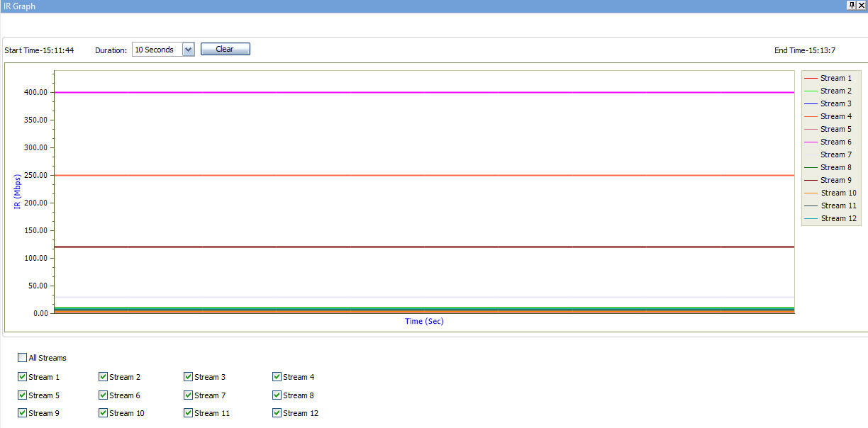This screenshot has height=428, width=868.
Task: Click Stream 8 legend entry
Action: click(829, 167)
